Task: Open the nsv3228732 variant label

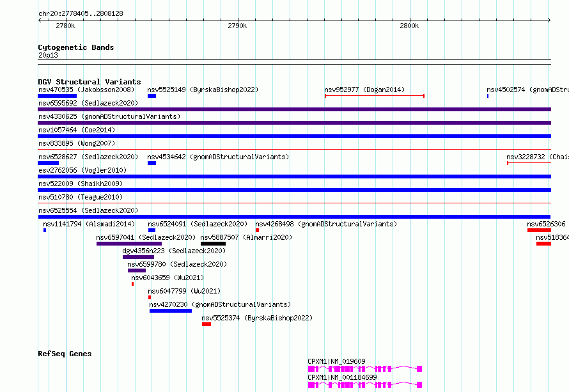Action: coord(538,157)
